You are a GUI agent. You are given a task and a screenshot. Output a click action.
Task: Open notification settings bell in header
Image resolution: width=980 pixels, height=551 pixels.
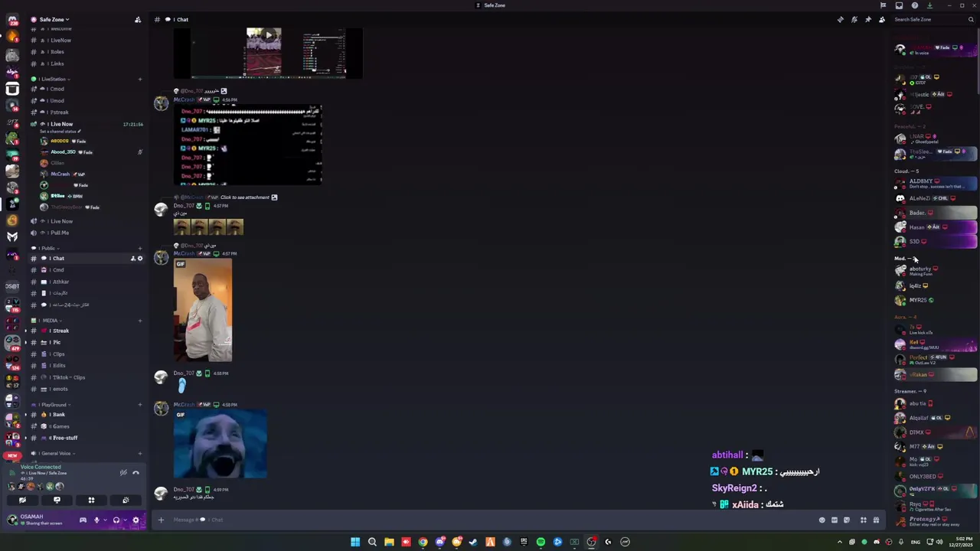pos(854,19)
